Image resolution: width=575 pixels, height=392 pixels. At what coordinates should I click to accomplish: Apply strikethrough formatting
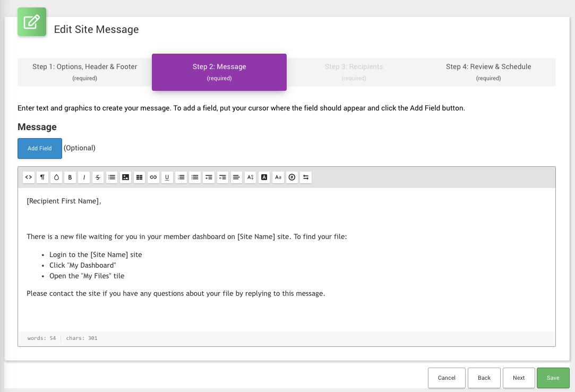click(x=98, y=177)
